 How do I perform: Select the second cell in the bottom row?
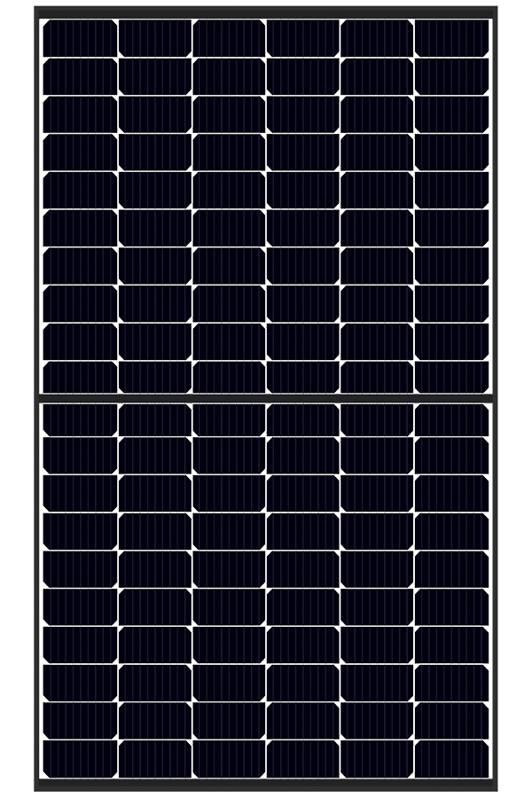[x=154, y=758]
